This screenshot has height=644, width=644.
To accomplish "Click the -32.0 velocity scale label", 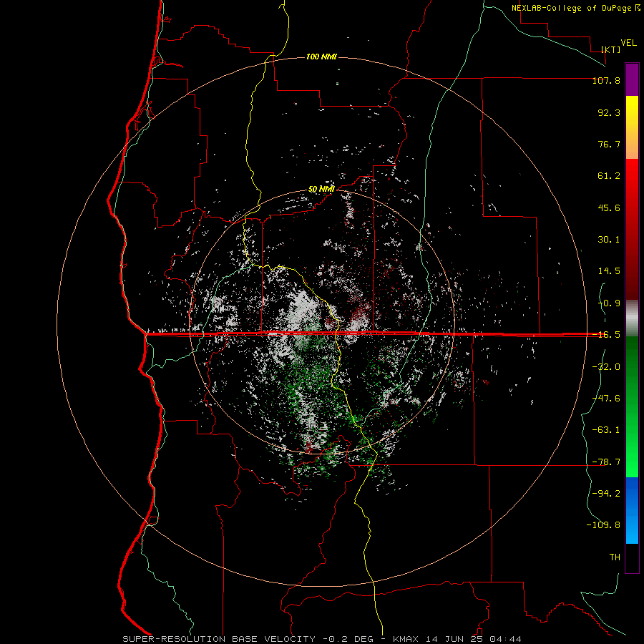I will [606, 367].
